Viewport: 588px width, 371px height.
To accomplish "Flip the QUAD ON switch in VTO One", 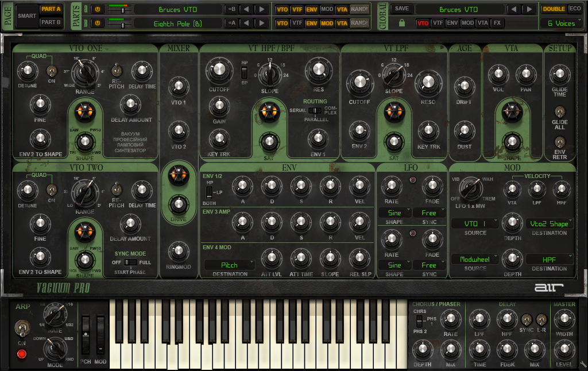I will tap(51, 72).
